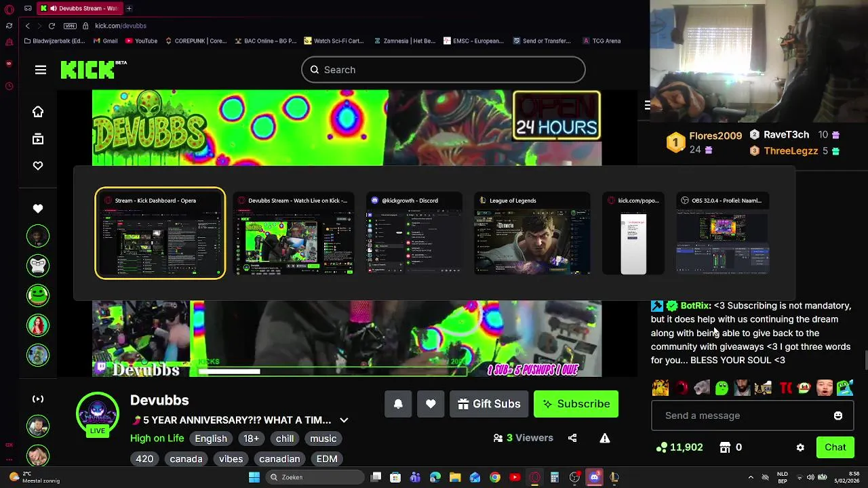Select the EDM tag
The image size is (868, 488).
point(327,459)
